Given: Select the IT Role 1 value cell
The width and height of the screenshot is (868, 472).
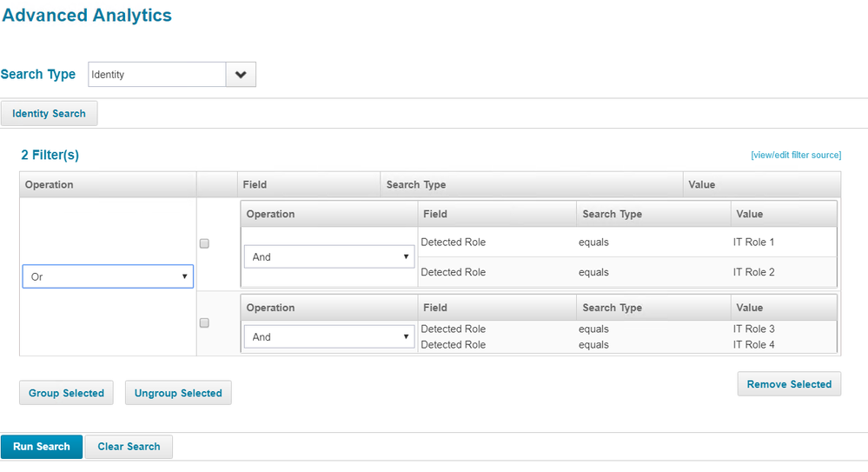Looking at the screenshot, I should tap(753, 243).
